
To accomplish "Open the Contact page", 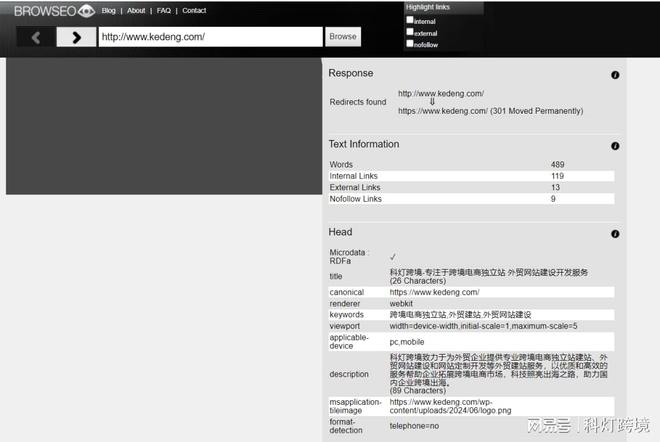I will (194, 11).
